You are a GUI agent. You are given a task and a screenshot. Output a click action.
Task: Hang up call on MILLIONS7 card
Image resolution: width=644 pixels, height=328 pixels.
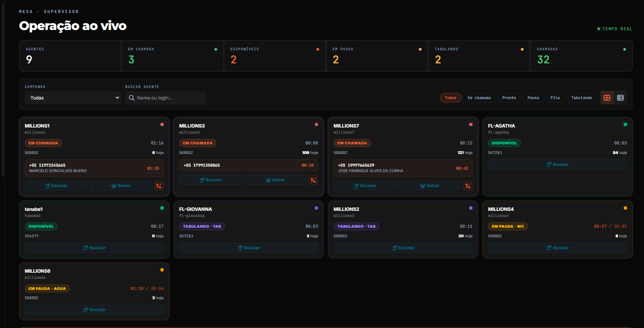(468, 186)
